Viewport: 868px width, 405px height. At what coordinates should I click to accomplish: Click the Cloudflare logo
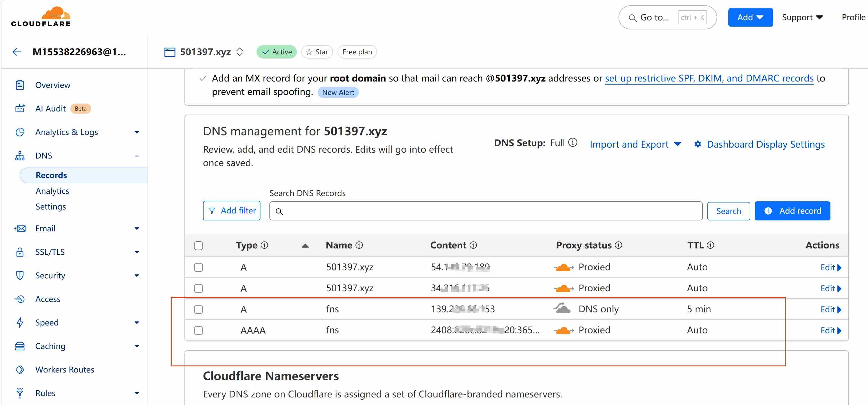point(41,17)
